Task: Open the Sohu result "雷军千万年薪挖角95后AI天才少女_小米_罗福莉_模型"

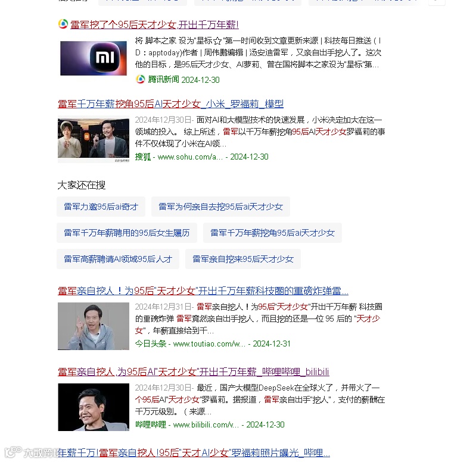Action: coord(170,104)
